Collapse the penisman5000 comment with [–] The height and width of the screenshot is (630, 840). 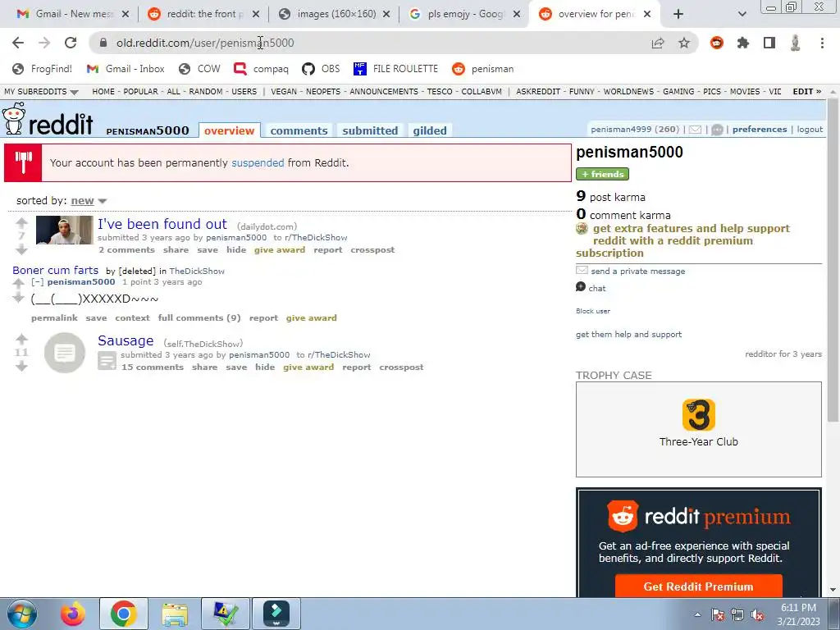(x=37, y=282)
